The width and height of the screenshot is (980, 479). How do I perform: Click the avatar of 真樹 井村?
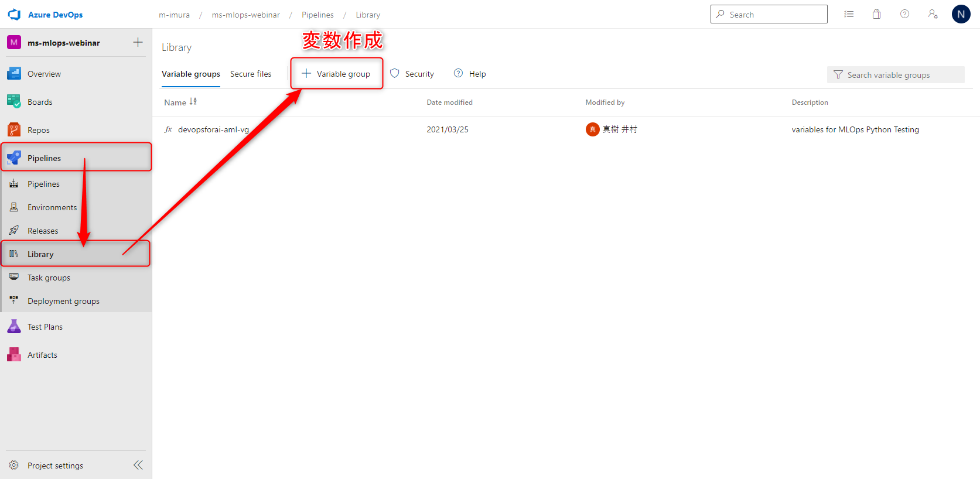pos(593,129)
